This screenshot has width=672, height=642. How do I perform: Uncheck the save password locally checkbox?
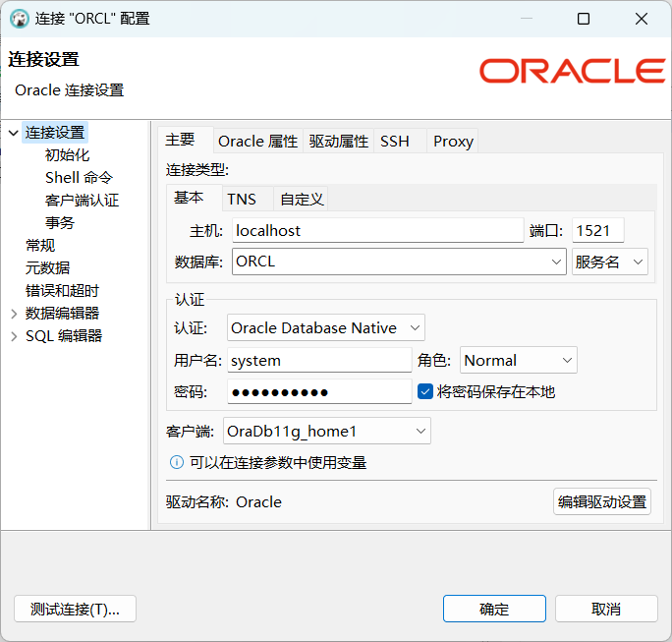424,391
